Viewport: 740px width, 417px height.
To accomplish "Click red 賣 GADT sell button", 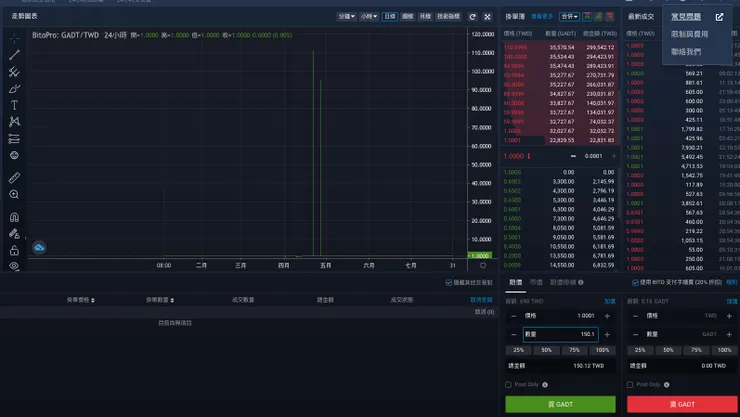I will point(682,404).
